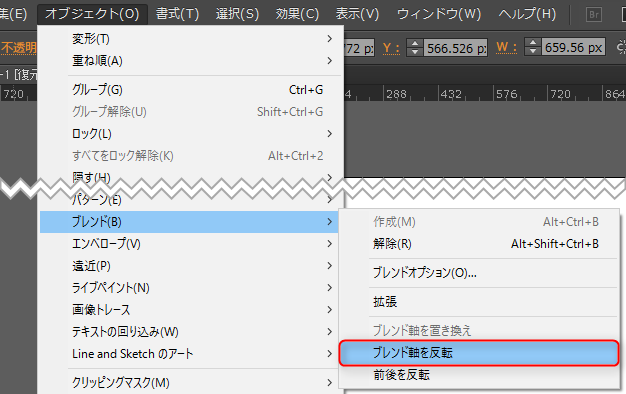This screenshot has width=626, height=394.
Task: Open the 表示(V) menu
Action: 357,14
